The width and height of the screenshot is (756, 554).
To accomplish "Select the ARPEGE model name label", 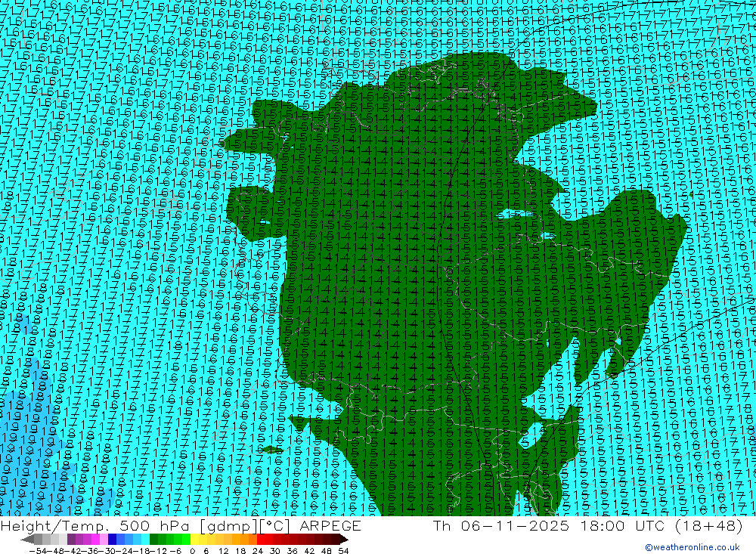I will point(330,525).
